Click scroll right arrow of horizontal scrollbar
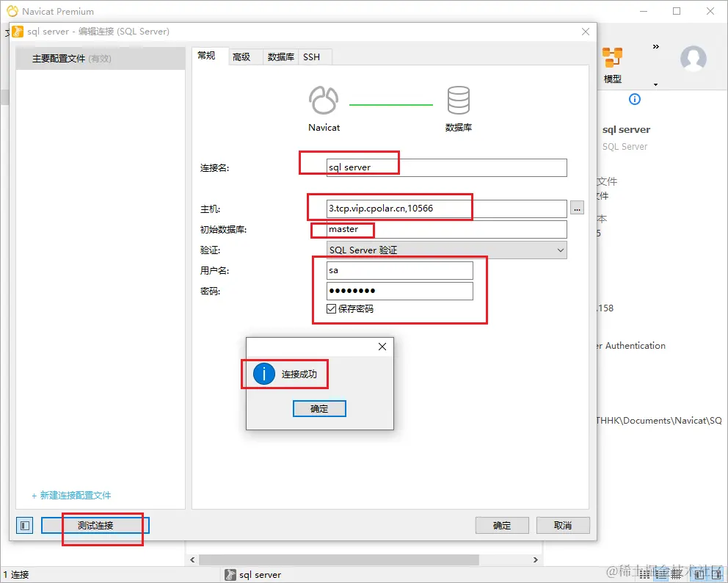Image resolution: width=728 pixels, height=583 pixels. coord(535,560)
